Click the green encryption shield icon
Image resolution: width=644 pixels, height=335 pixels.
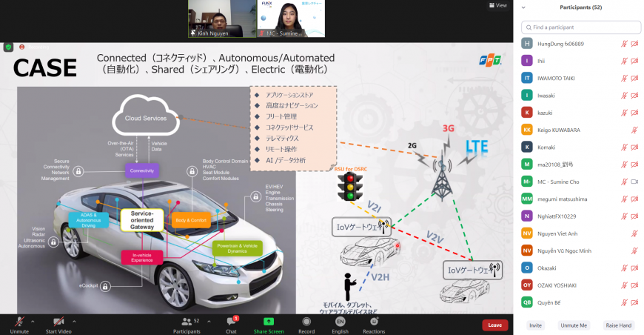coord(8,47)
